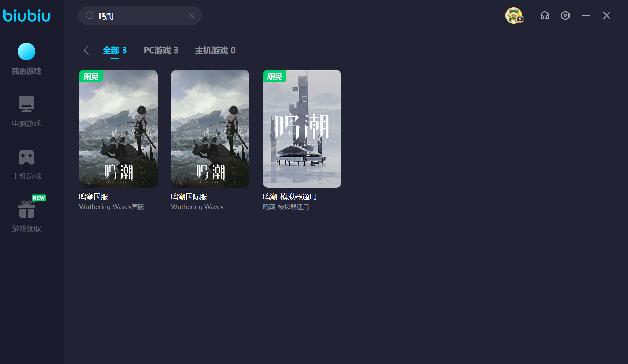Click the search magnifier icon
628x364 pixels.
point(90,15)
